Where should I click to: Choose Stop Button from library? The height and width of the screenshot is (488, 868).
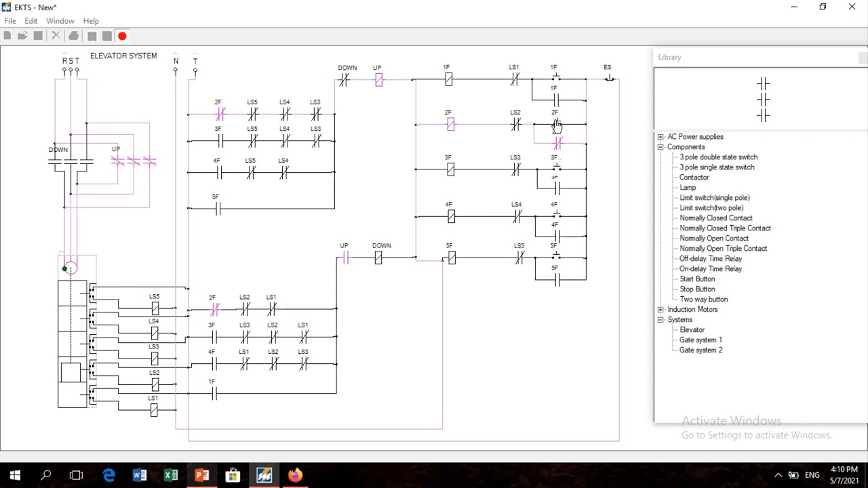pos(697,289)
